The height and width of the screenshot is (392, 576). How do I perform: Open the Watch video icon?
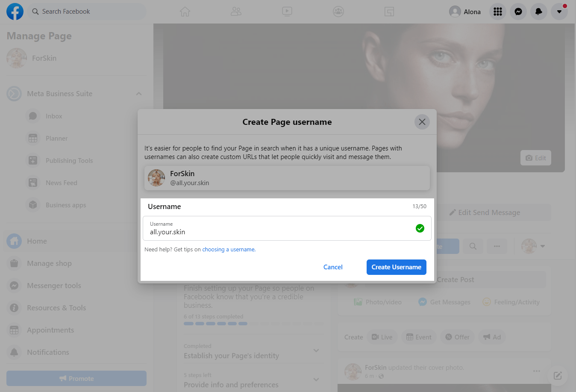287,12
